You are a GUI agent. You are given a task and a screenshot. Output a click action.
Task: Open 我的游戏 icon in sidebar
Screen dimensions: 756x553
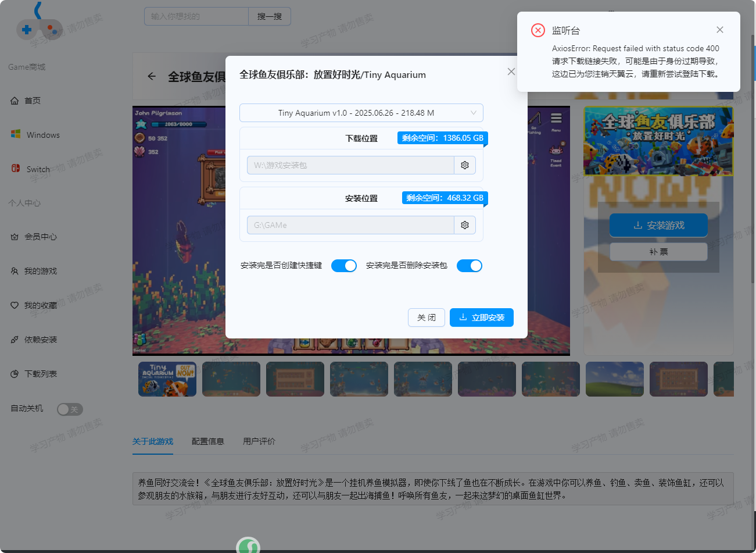[x=15, y=271]
